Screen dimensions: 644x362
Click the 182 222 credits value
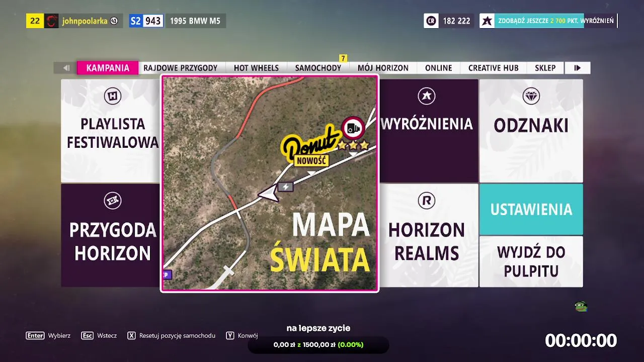[x=457, y=21]
